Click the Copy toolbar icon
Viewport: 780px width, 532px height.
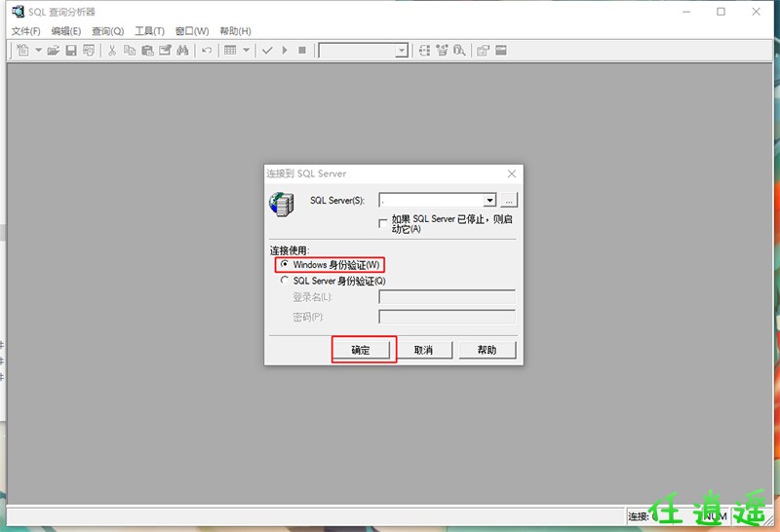[x=130, y=51]
